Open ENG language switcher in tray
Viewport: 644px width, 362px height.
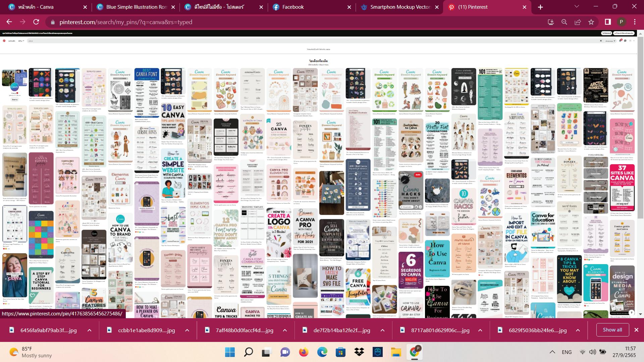pyautogui.click(x=567, y=352)
